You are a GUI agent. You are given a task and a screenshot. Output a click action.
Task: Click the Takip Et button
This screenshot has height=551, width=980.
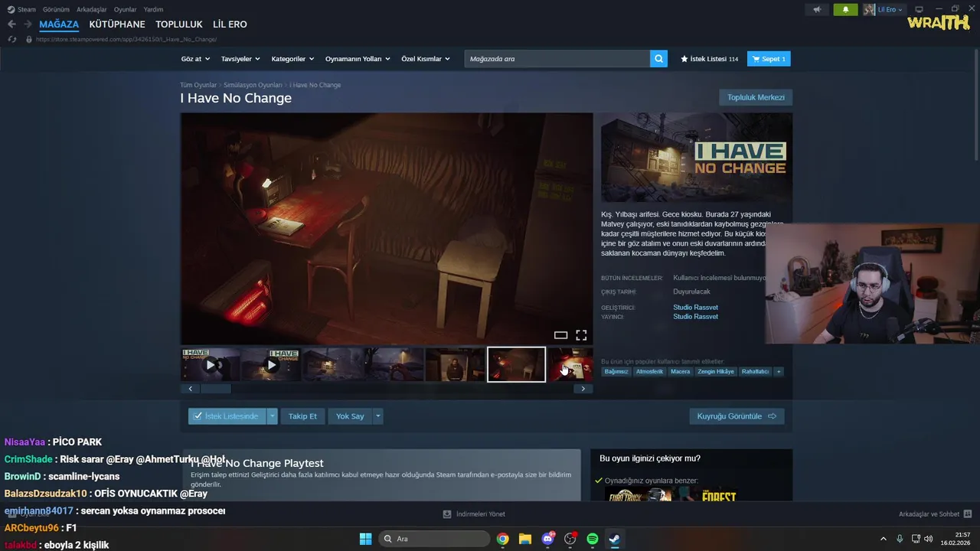302,416
